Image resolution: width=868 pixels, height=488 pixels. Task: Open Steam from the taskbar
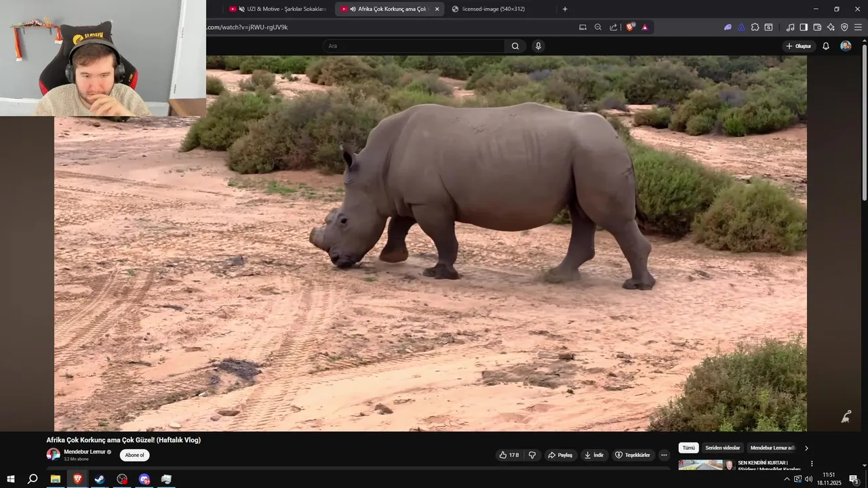pyautogui.click(x=100, y=479)
